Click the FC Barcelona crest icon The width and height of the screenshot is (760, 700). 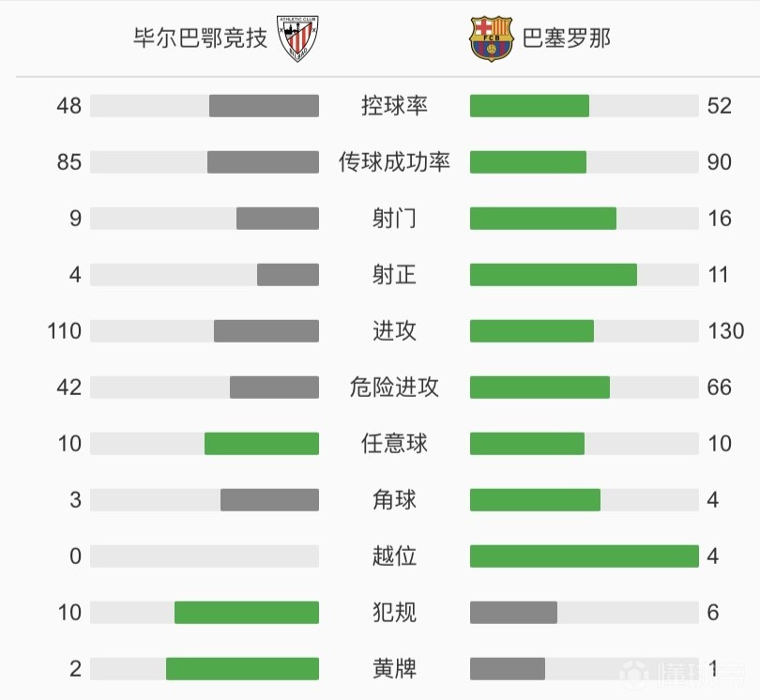[x=491, y=38]
